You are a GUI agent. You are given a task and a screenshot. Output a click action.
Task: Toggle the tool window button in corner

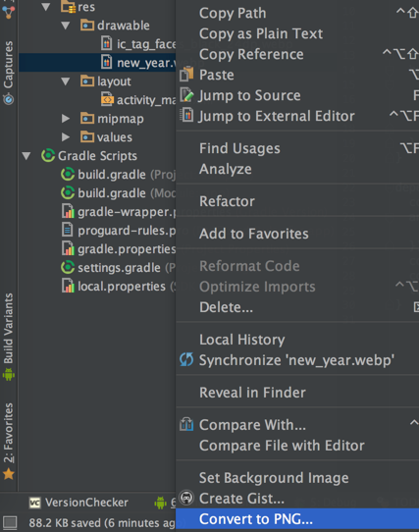(x=10, y=523)
